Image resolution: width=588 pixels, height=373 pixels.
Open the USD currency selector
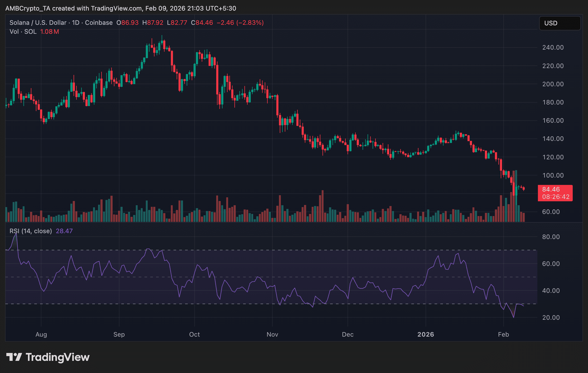pyautogui.click(x=560, y=23)
